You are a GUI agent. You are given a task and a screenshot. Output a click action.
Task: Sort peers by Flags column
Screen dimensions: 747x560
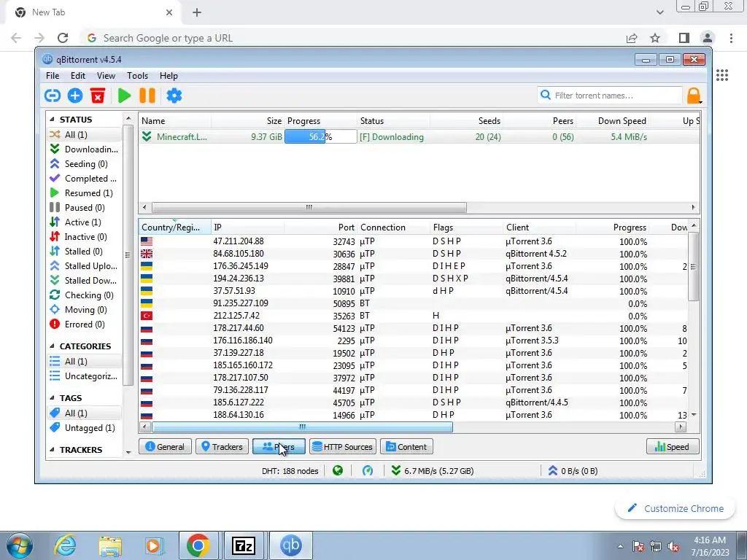coord(466,227)
